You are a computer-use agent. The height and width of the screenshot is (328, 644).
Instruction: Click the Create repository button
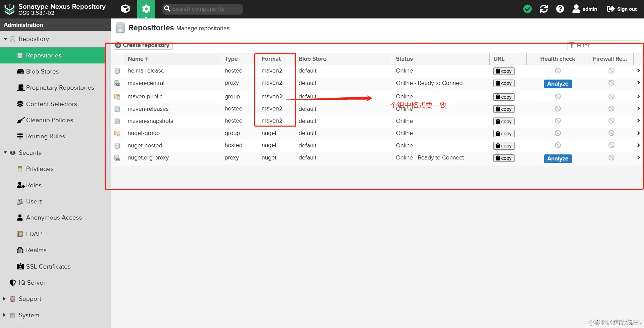[x=143, y=45]
